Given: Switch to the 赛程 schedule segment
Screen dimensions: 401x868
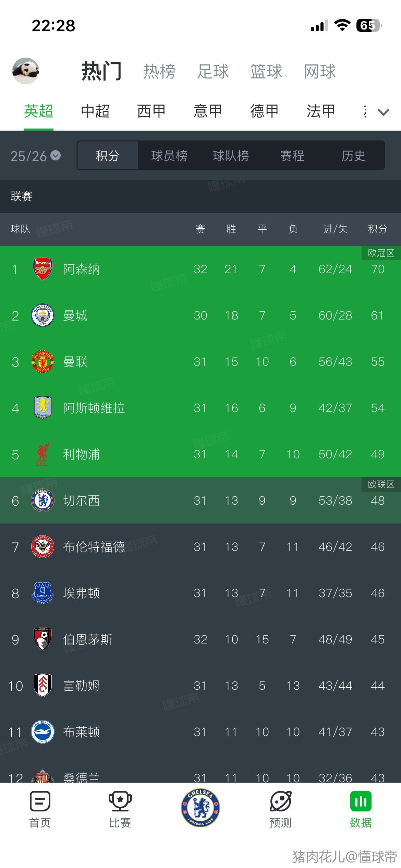Looking at the screenshot, I should click(x=292, y=156).
